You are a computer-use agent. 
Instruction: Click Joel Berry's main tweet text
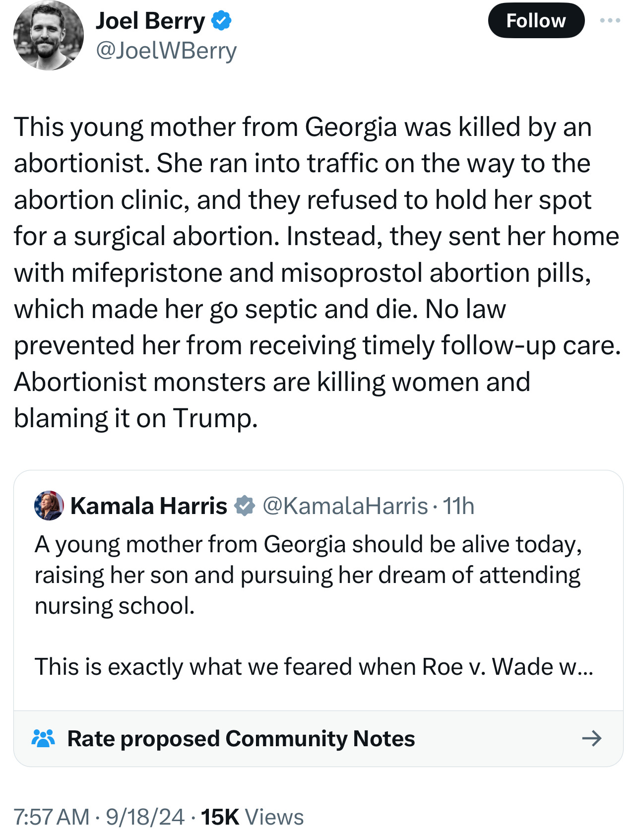[x=318, y=272]
